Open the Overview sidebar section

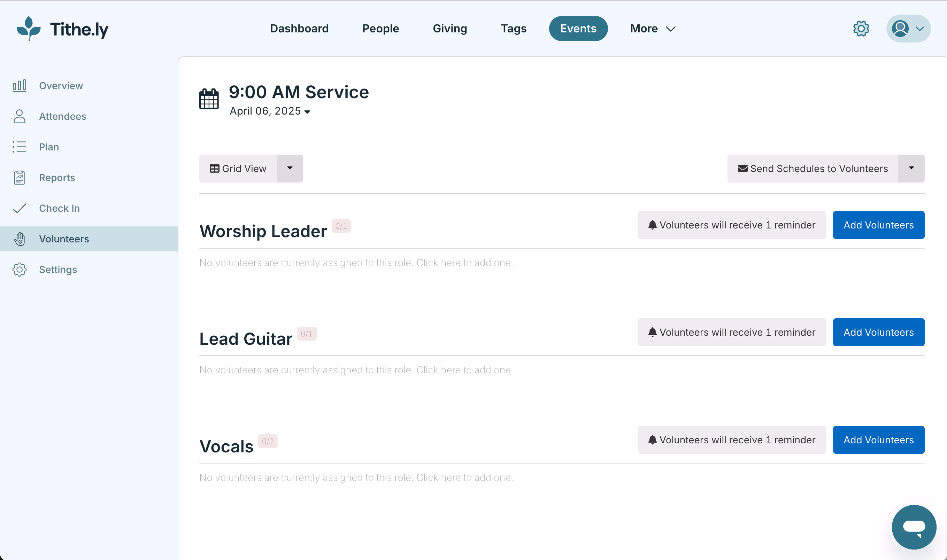point(60,86)
